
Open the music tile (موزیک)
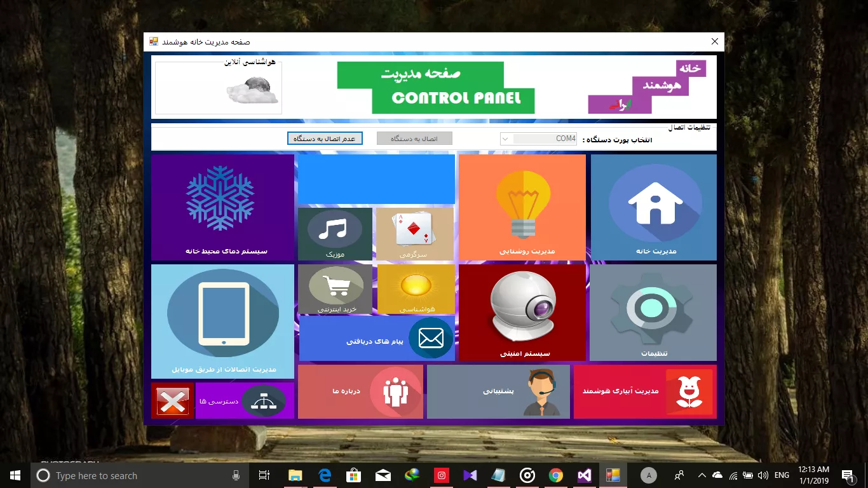pyautogui.click(x=335, y=234)
